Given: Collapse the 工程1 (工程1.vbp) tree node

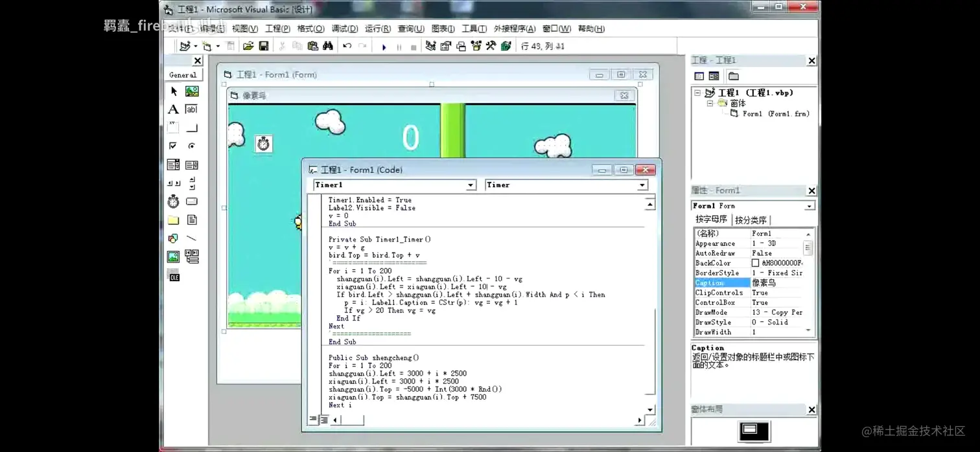Looking at the screenshot, I should pyautogui.click(x=698, y=93).
